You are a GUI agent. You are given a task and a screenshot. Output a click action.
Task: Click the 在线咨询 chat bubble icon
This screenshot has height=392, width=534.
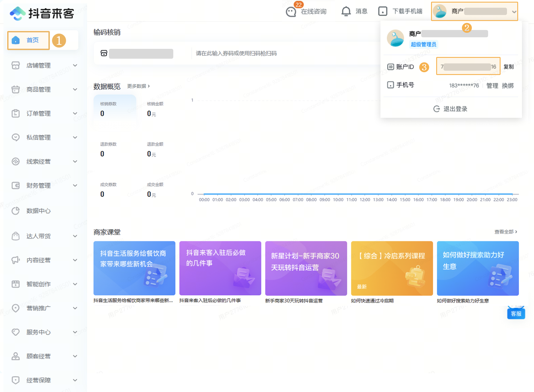(x=291, y=12)
